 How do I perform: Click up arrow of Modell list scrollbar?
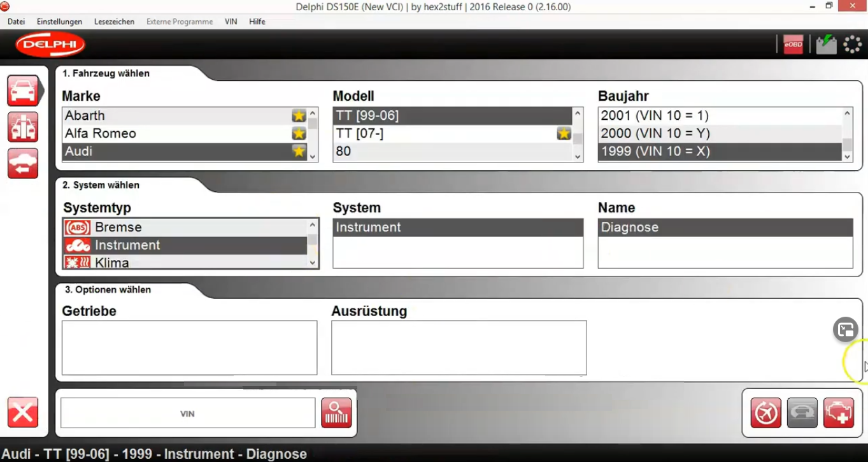[x=578, y=113]
